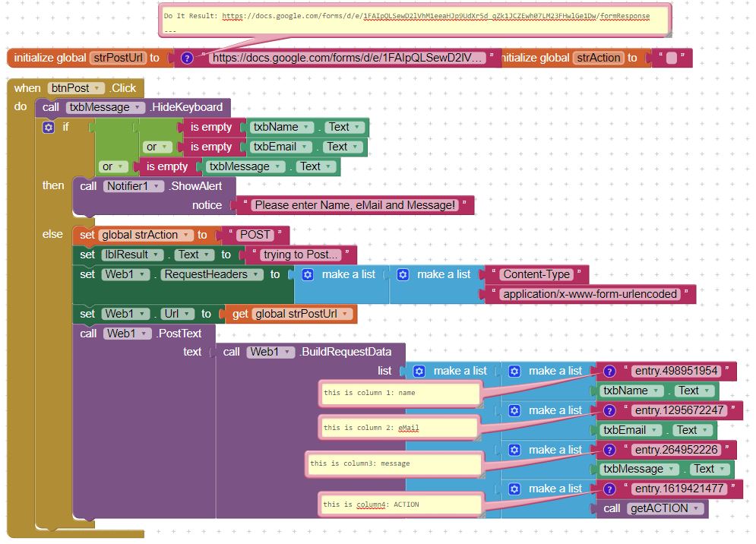Select the is empty block for txbMessage
The image size is (756, 544).
[x=167, y=166]
